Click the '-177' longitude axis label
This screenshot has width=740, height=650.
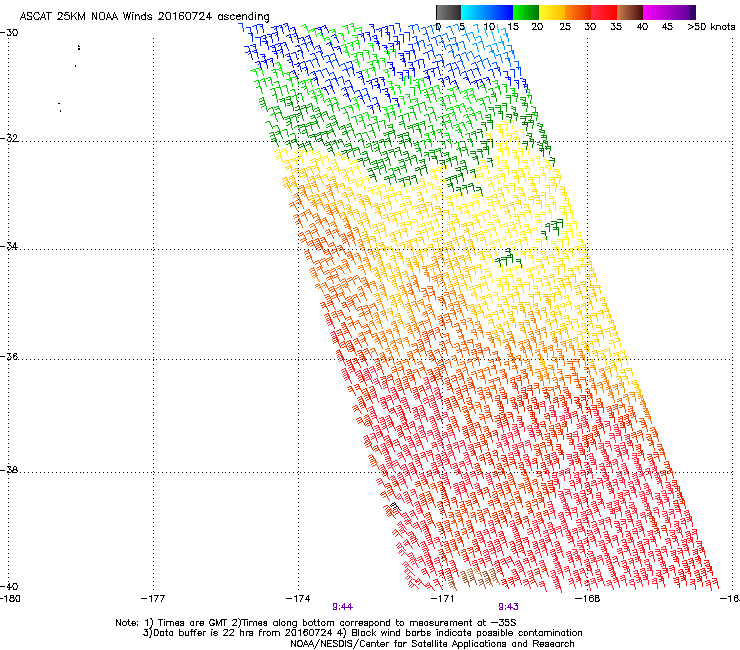pyautogui.click(x=153, y=599)
